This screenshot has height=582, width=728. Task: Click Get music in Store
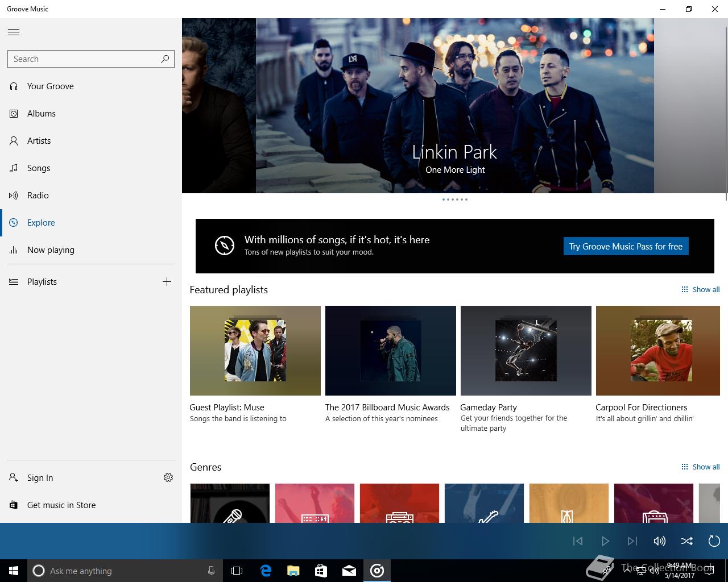[x=91, y=505]
